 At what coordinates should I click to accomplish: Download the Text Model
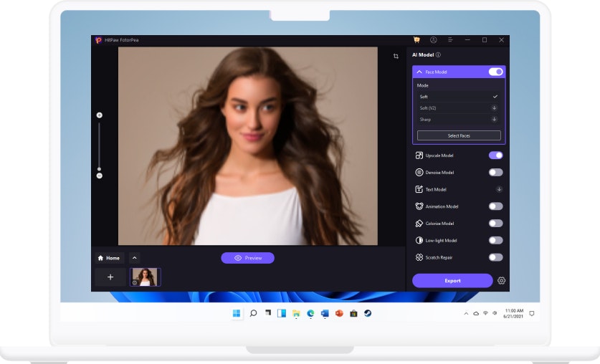(499, 189)
